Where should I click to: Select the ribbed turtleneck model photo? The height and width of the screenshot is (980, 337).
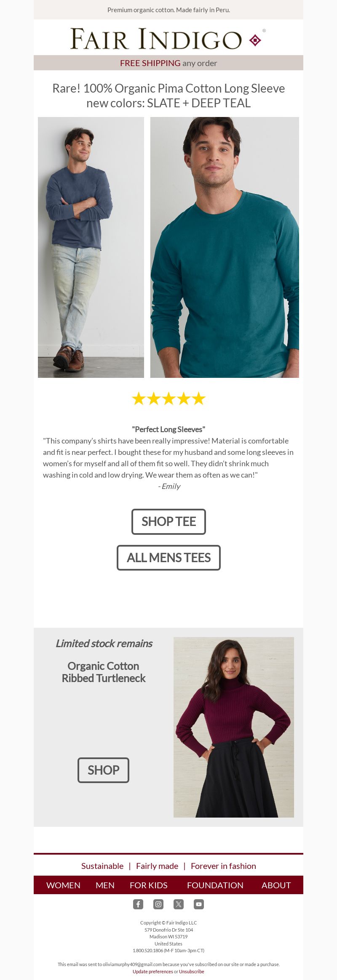tap(234, 727)
